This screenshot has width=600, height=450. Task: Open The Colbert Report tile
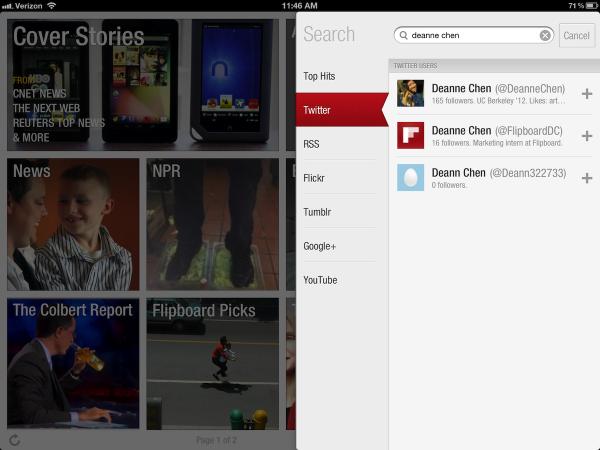point(73,364)
